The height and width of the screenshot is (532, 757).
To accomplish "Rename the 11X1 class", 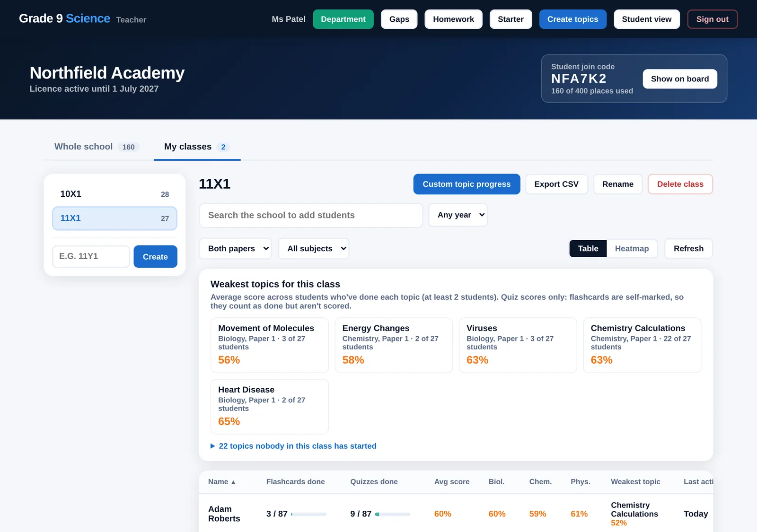I will click(x=617, y=184).
